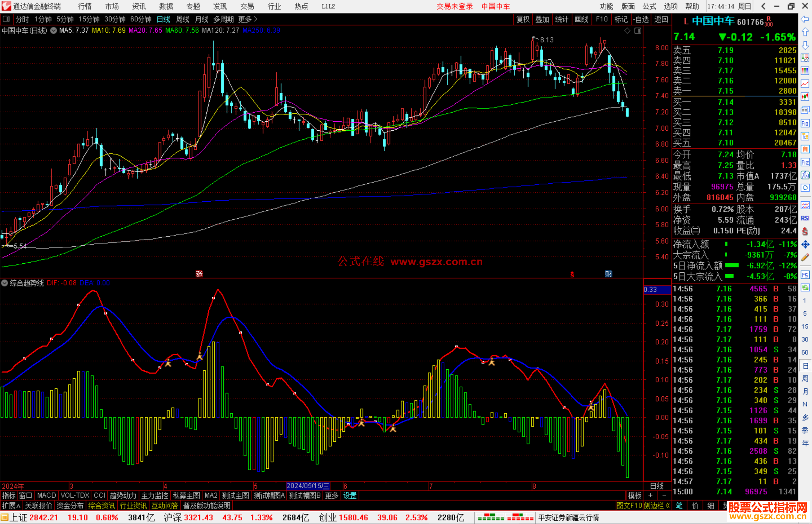Toggle the MA indicator circle beside 中国中车(日线)
This screenshot has width=812, height=524.
[x=54, y=30]
